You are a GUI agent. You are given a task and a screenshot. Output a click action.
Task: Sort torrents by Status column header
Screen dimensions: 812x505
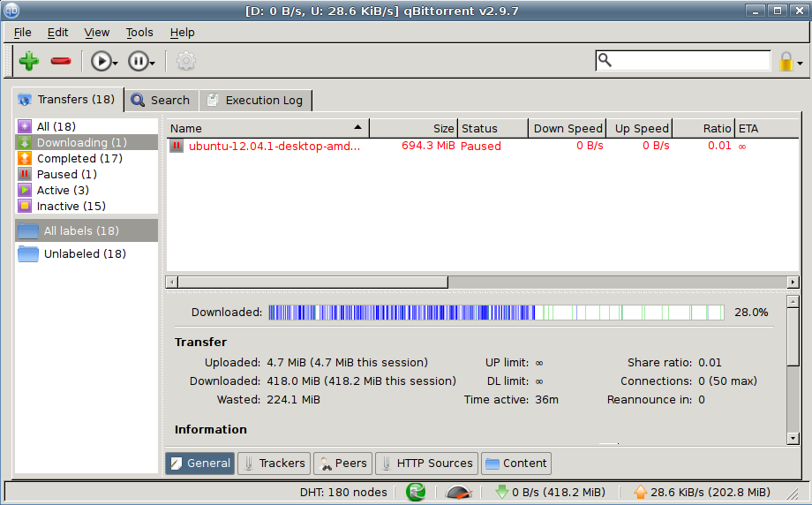pos(493,128)
